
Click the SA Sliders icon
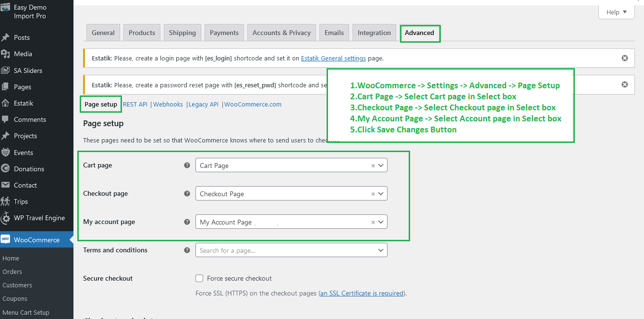(6, 71)
